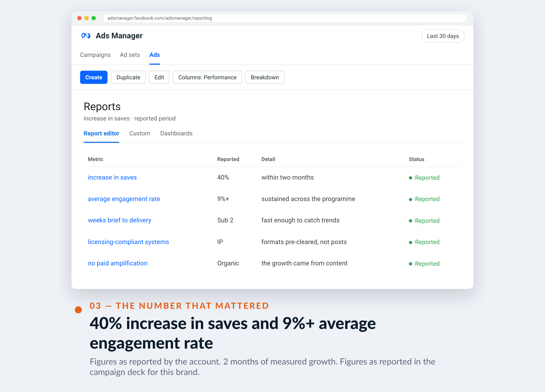
Task: Click the blue Create button
Action: [94, 77]
